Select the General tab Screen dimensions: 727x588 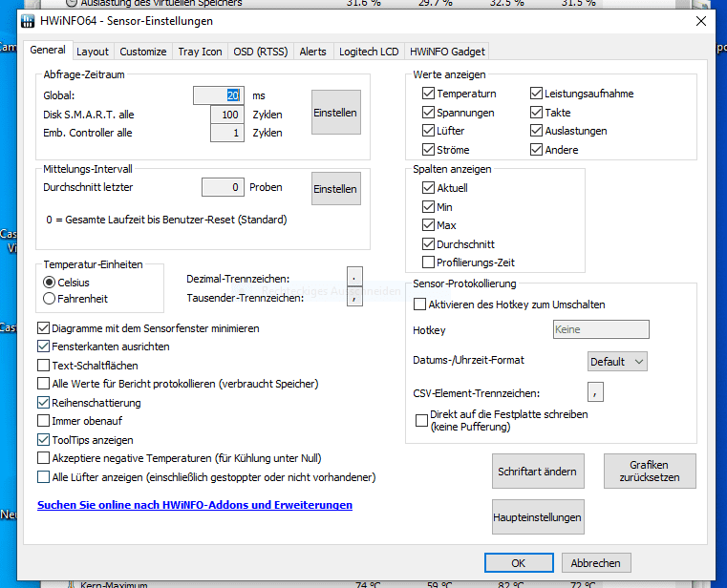[x=48, y=50]
